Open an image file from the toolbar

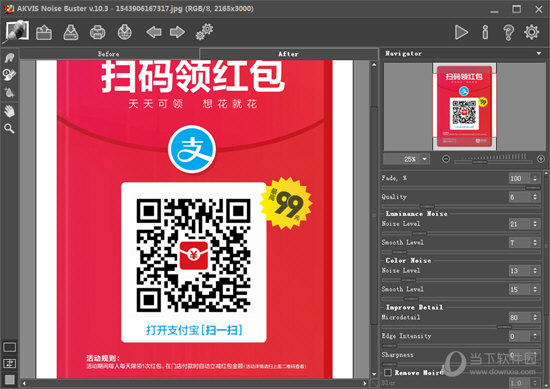click(x=44, y=33)
